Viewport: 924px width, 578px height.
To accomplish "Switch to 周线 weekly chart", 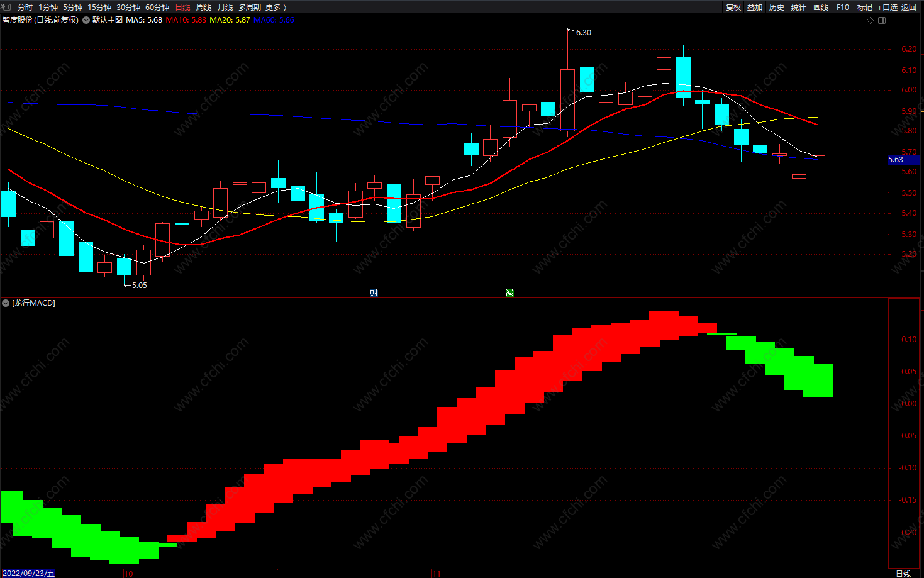I will point(204,7).
